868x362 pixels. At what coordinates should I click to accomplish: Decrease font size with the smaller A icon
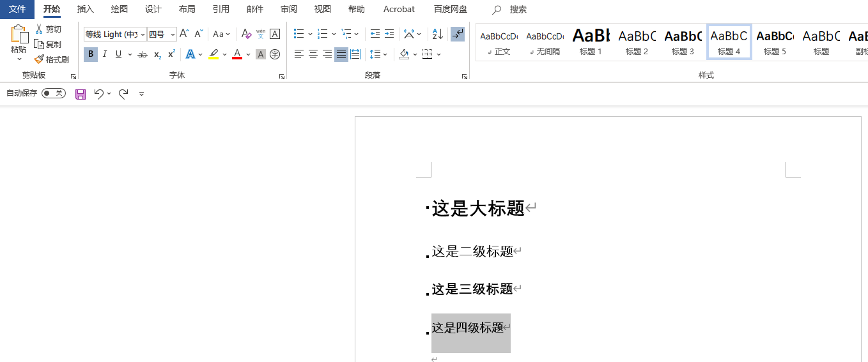click(199, 34)
